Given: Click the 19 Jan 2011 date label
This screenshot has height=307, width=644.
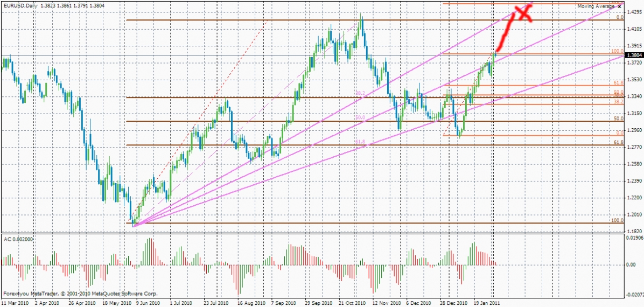Looking at the screenshot, I should pos(486,303).
